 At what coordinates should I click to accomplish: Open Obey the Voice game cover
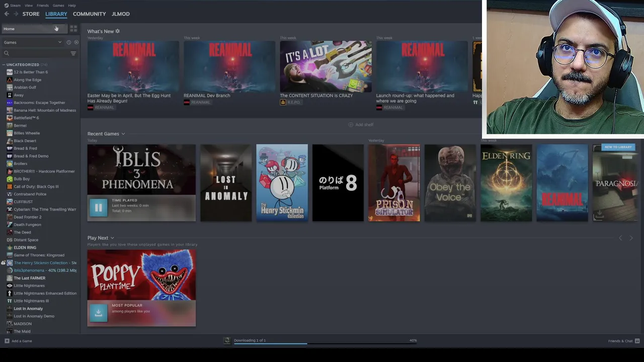[450, 183]
